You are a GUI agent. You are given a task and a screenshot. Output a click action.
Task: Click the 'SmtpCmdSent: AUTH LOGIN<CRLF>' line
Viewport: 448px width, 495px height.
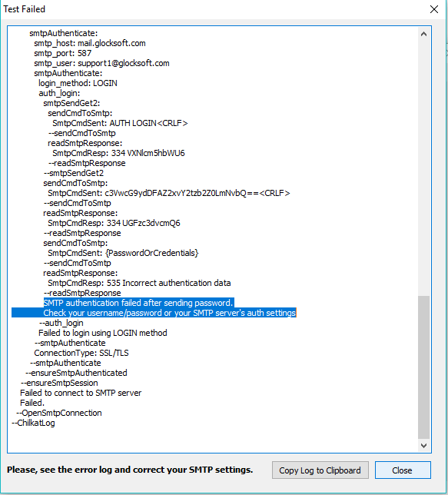coord(120,123)
